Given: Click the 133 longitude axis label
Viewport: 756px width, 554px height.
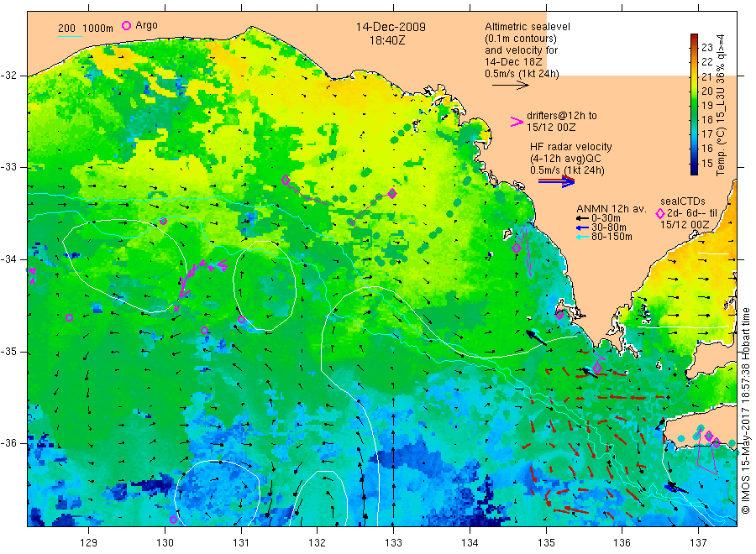Looking at the screenshot, I should tap(393, 543).
